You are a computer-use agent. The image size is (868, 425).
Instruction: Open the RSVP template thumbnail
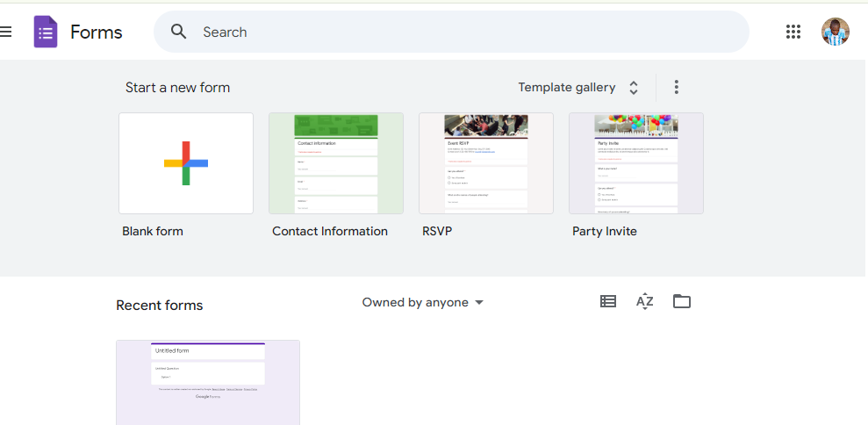(486, 163)
